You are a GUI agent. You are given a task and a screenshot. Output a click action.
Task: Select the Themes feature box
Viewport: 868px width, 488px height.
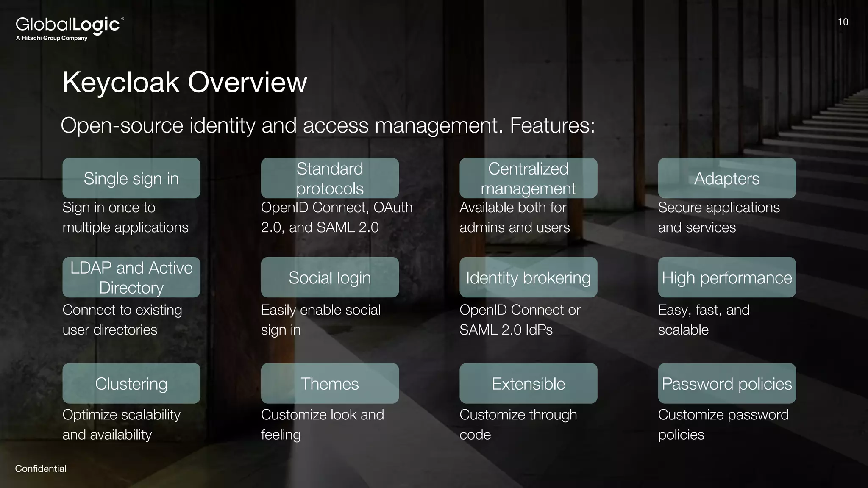330,383
